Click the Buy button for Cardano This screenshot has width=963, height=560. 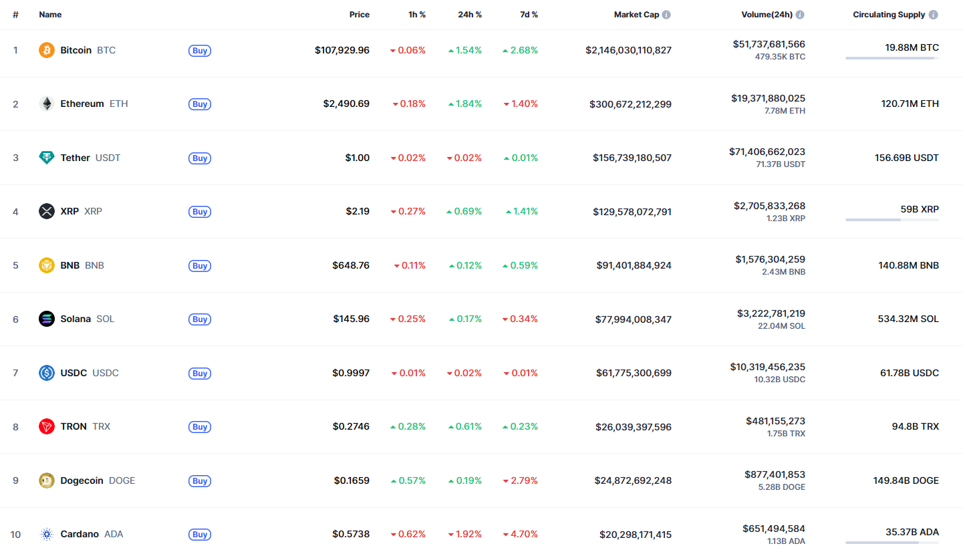tap(200, 535)
